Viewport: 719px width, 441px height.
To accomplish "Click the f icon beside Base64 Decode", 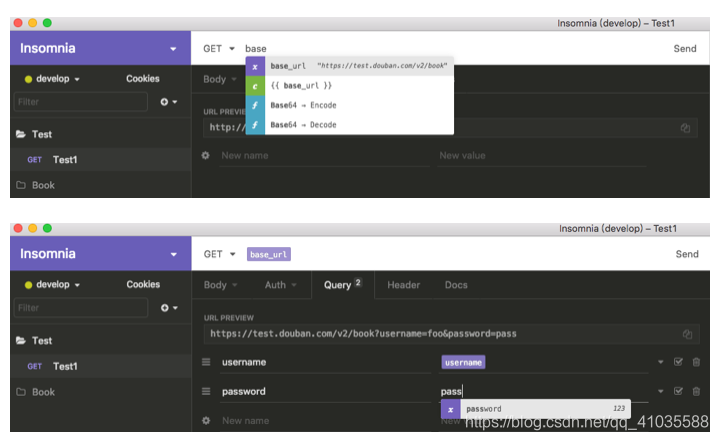I will (x=255, y=125).
